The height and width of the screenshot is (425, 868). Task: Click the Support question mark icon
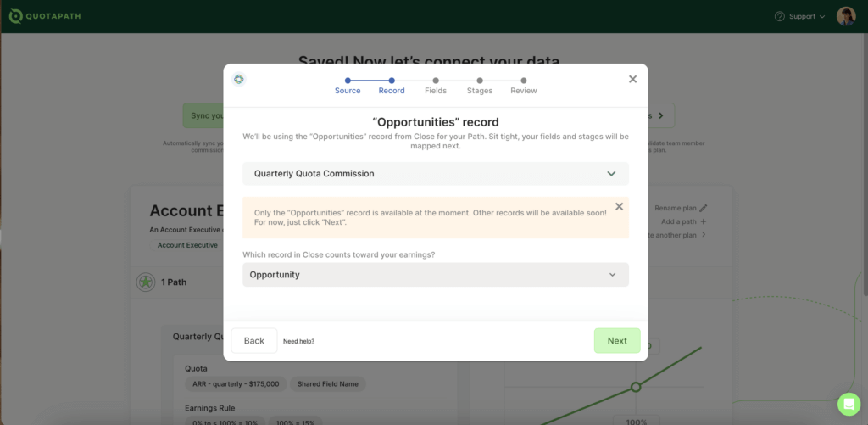click(780, 17)
